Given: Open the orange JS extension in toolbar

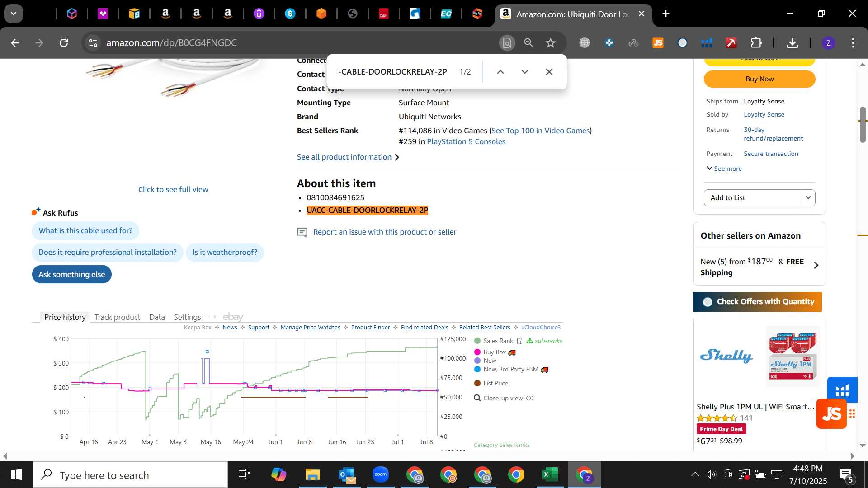Looking at the screenshot, I should point(658,43).
